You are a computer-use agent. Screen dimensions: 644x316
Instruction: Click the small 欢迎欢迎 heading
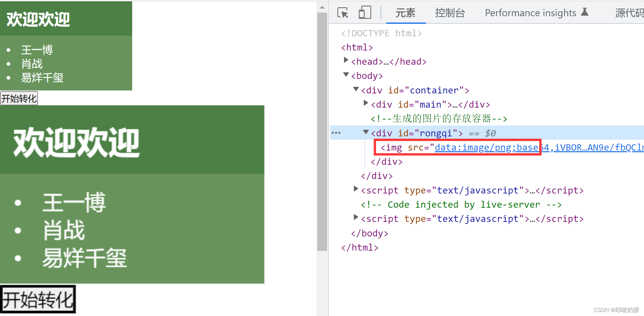(x=38, y=19)
